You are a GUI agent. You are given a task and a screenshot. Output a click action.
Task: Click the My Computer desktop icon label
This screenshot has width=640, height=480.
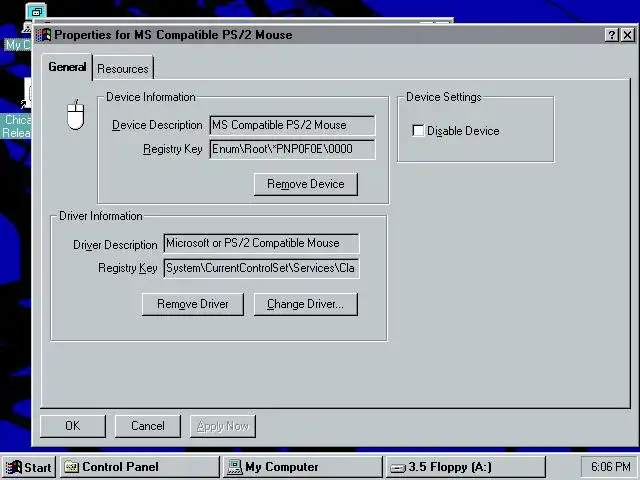(x=18, y=45)
